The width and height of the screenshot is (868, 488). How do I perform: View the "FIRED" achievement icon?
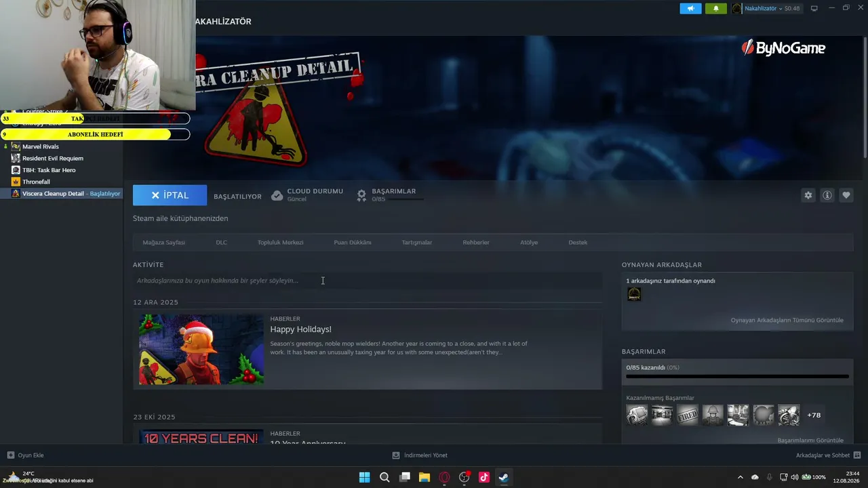[x=687, y=415]
